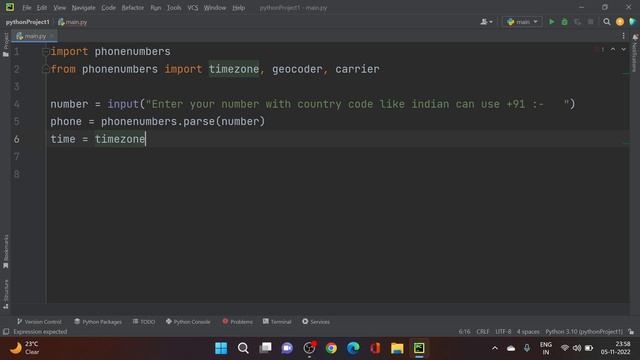Viewport: 640px width, 360px height.
Task: Click pythonProject1 breadcrumb in navigation bar
Action: tap(27, 22)
